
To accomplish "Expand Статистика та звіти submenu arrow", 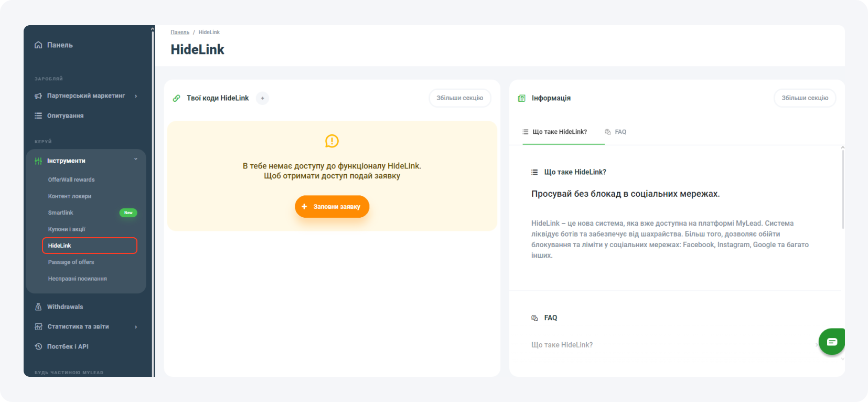I will point(136,327).
